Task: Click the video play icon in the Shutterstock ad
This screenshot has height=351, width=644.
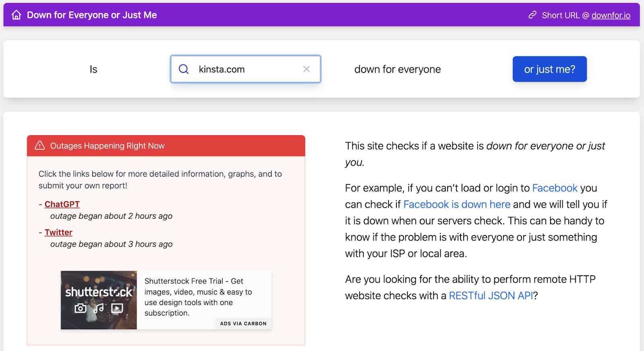Action: point(117,308)
